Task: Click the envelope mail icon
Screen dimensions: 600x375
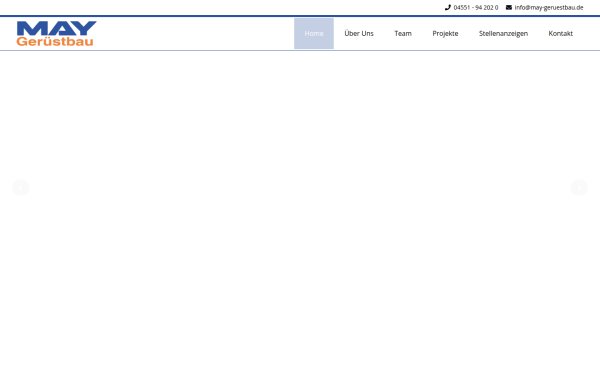Action: click(509, 7)
